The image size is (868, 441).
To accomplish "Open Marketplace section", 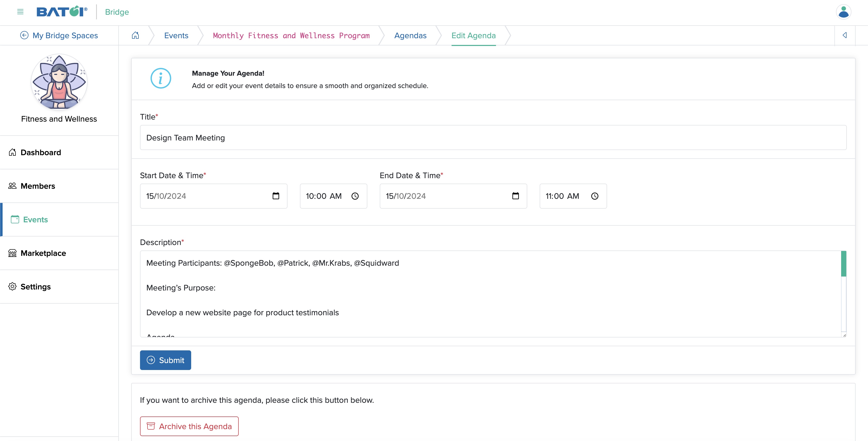I will coord(43,253).
